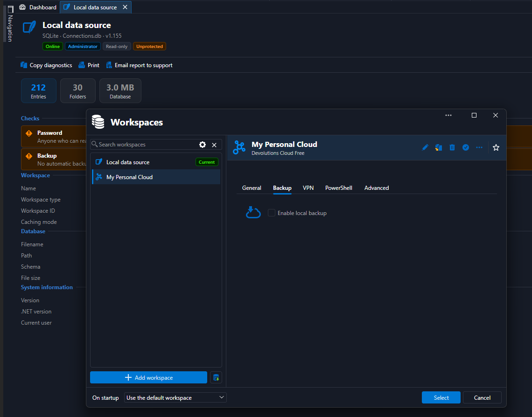Screen dimensions: 532x417
Task: Open On startup default workspace dropdown
Action: (175, 398)
